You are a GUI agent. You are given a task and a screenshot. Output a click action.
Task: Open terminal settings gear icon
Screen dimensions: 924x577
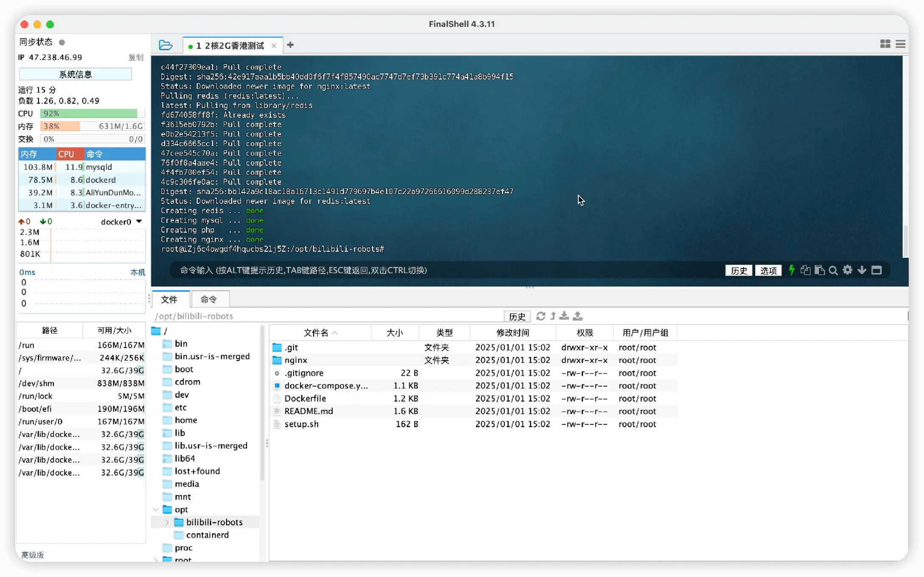point(848,270)
